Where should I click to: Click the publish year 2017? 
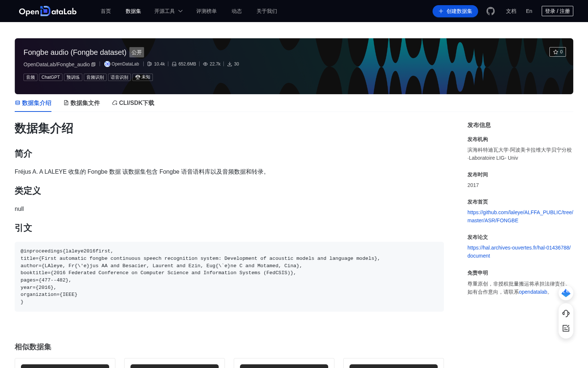(x=473, y=185)
